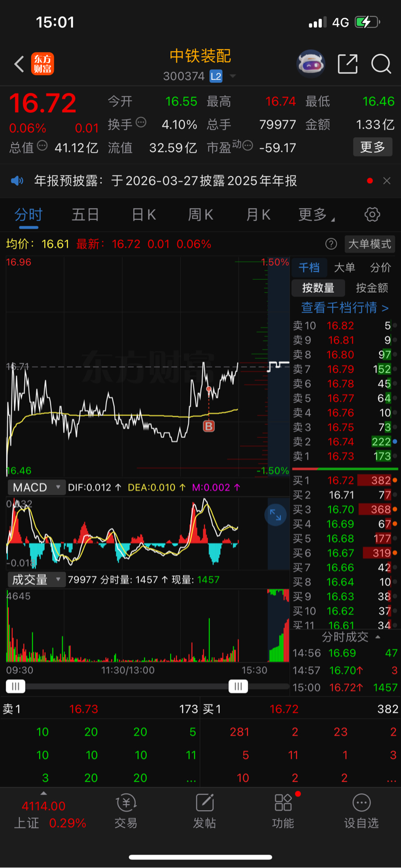Tap 卖10 price 16.82
Image resolution: width=401 pixels, height=868 pixels.
coord(340,326)
